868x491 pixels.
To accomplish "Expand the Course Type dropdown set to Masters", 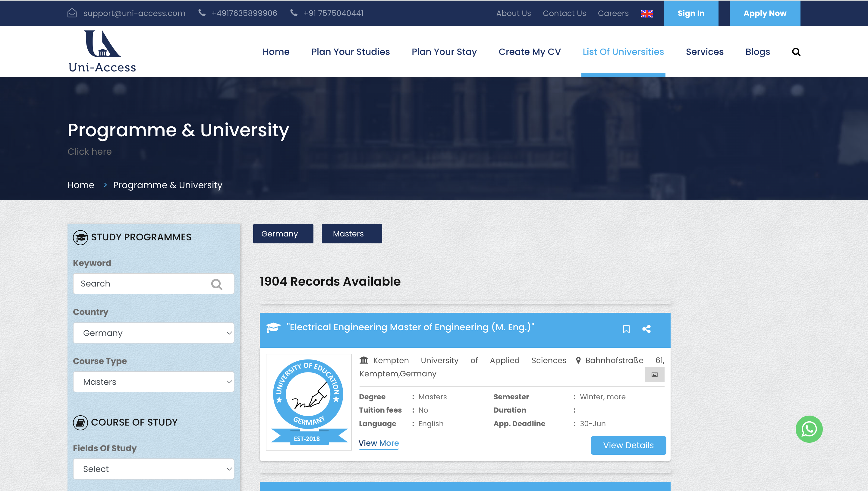I will pyautogui.click(x=154, y=382).
